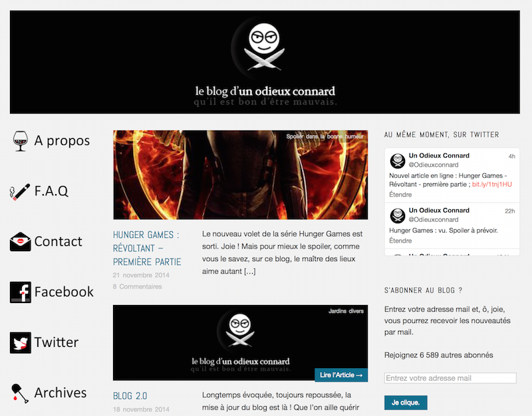This screenshot has width=532, height=416.
Task: Click the 'Spoiler dans la bonne humeur' category tag
Action: 325,136
